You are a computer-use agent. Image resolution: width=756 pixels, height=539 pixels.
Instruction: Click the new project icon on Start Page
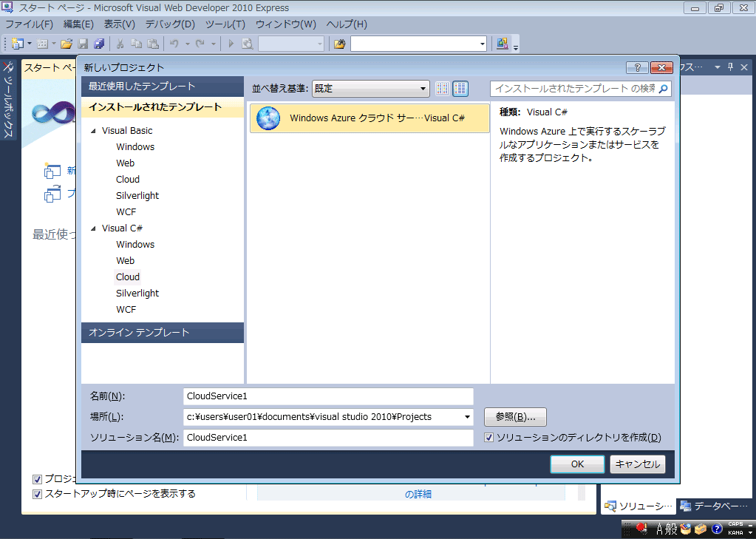click(x=52, y=170)
